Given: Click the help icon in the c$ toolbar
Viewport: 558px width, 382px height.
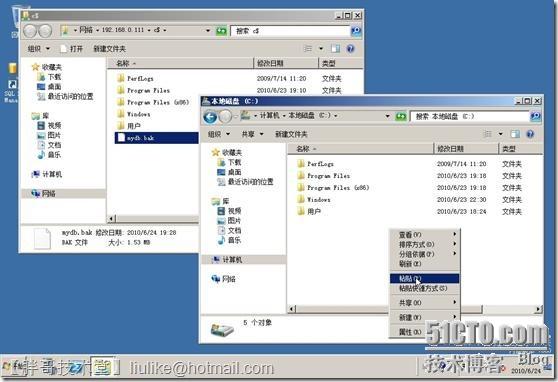Looking at the screenshot, I should click(350, 49).
